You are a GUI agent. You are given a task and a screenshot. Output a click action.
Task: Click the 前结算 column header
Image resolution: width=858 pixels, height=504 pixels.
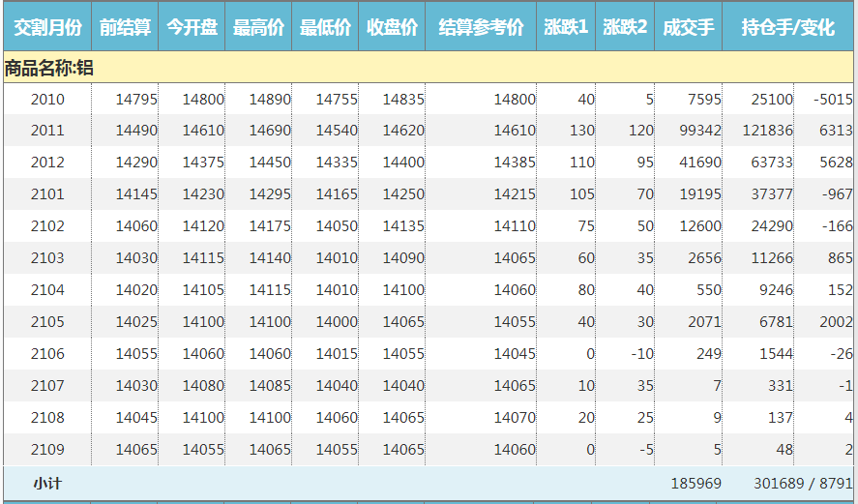click(x=125, y=28)
